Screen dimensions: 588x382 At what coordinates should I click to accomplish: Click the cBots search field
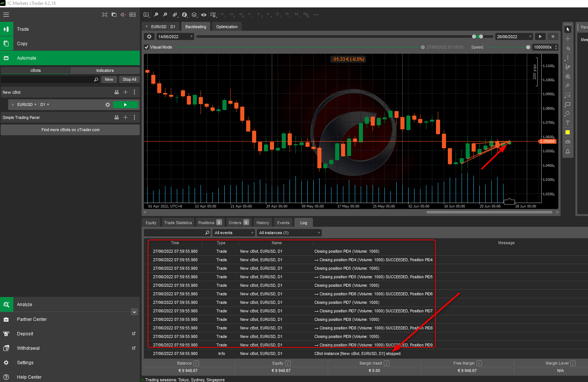50,80
